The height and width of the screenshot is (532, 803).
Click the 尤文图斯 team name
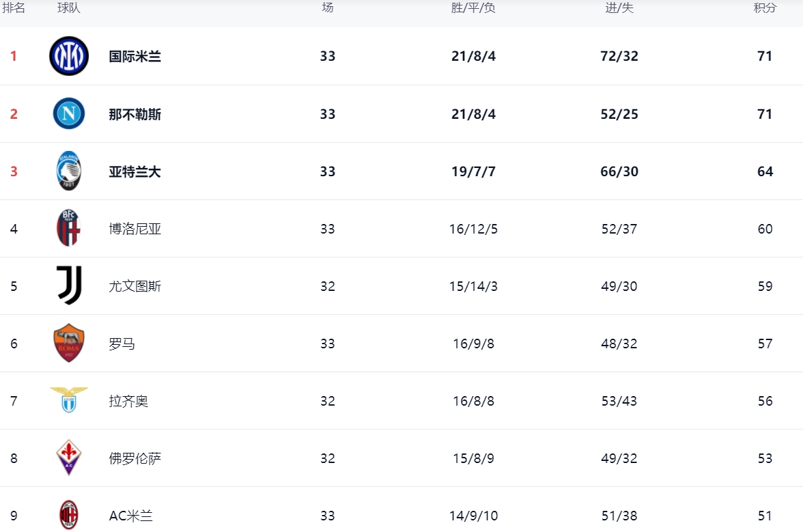click(x=135, y=286)
